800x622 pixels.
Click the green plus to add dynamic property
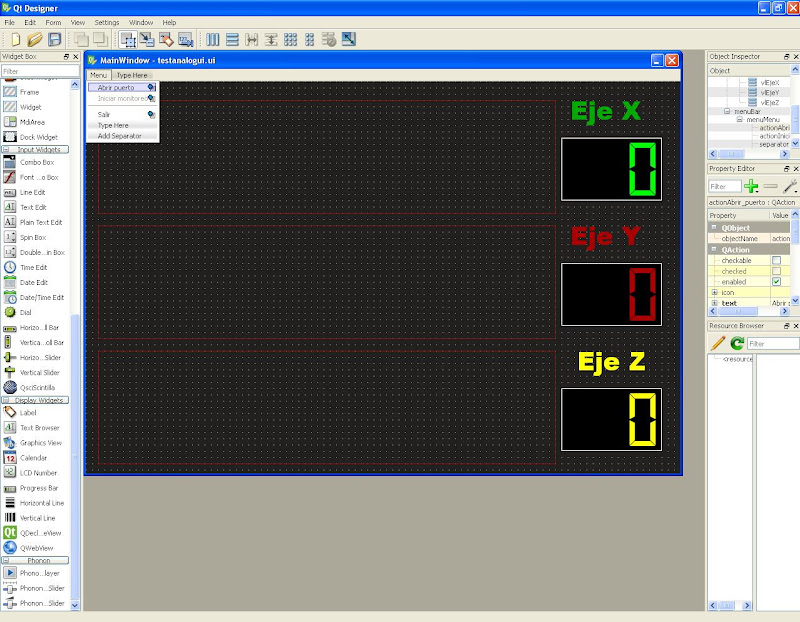[x=750, y=186]
